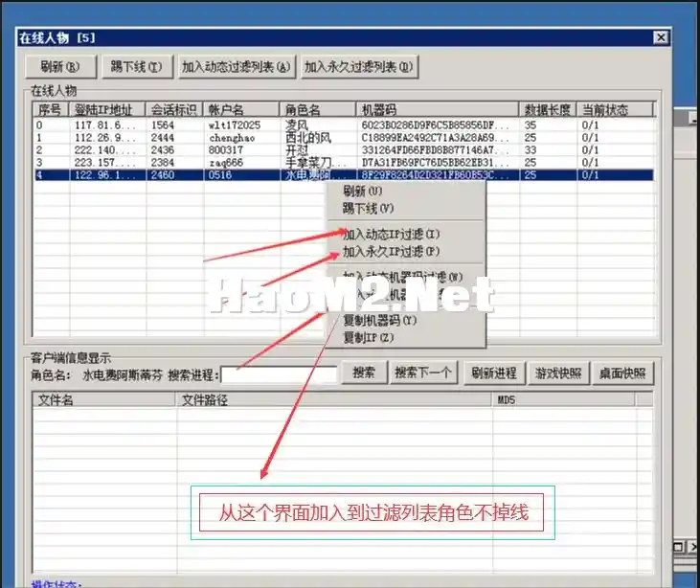Sort by 数据长度 column header

(x=548, y=109)
